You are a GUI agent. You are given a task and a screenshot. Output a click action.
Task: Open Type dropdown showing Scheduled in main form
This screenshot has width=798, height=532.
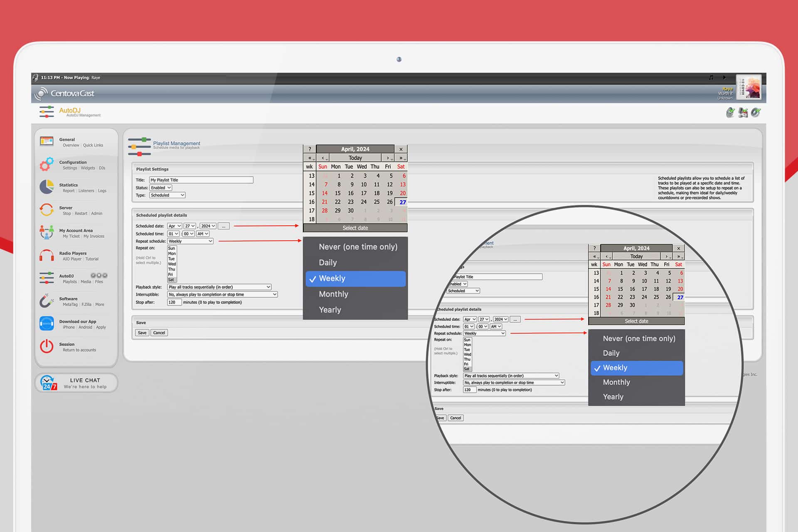pyautogui.click(x=167, y=195)
